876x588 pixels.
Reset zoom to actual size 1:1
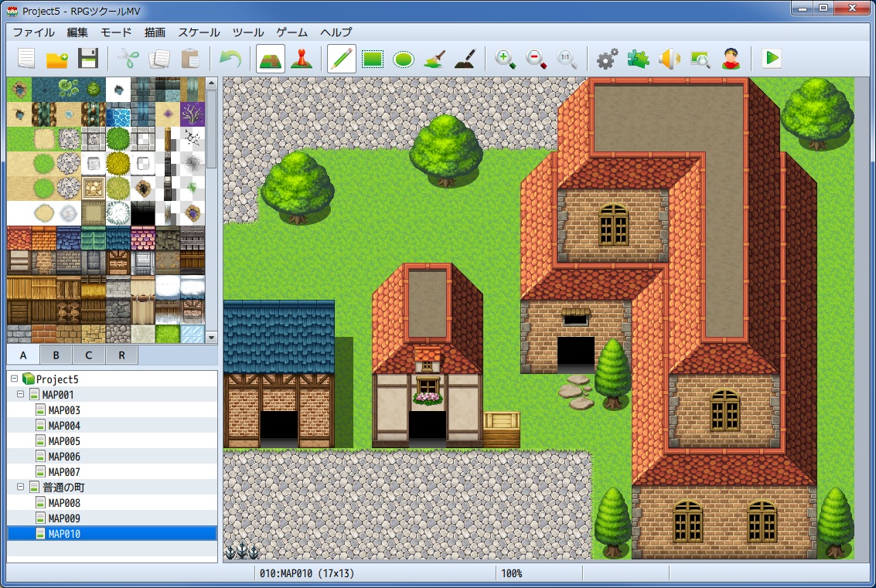(567, 58)
